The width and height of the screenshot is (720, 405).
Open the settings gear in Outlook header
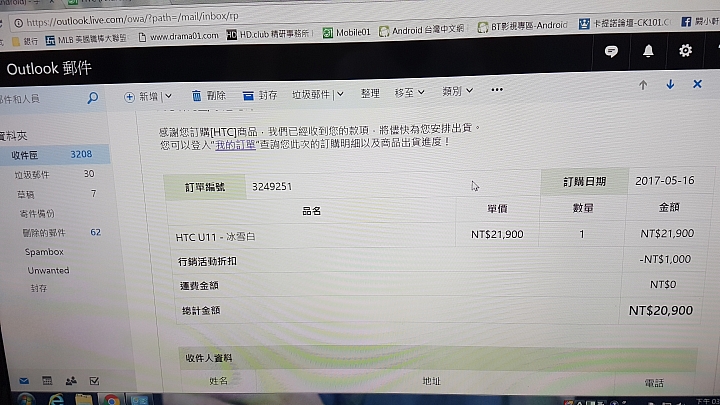tap(686, 51)
